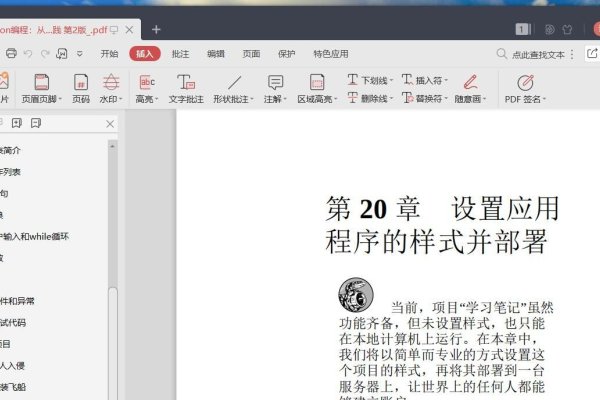
Task: Click the magnifier search icon
Action: coord(502,54)
